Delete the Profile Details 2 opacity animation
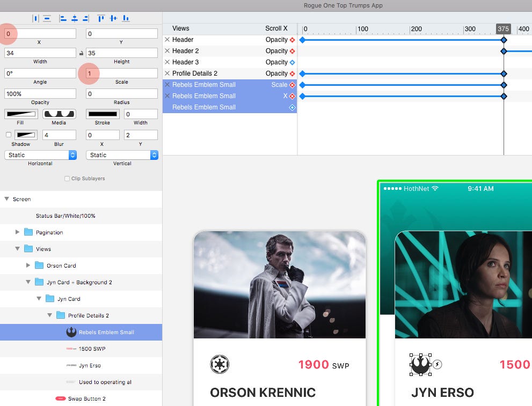Image resolution: width=532 pixels, height=406 pixels. [x=167, y=73]
